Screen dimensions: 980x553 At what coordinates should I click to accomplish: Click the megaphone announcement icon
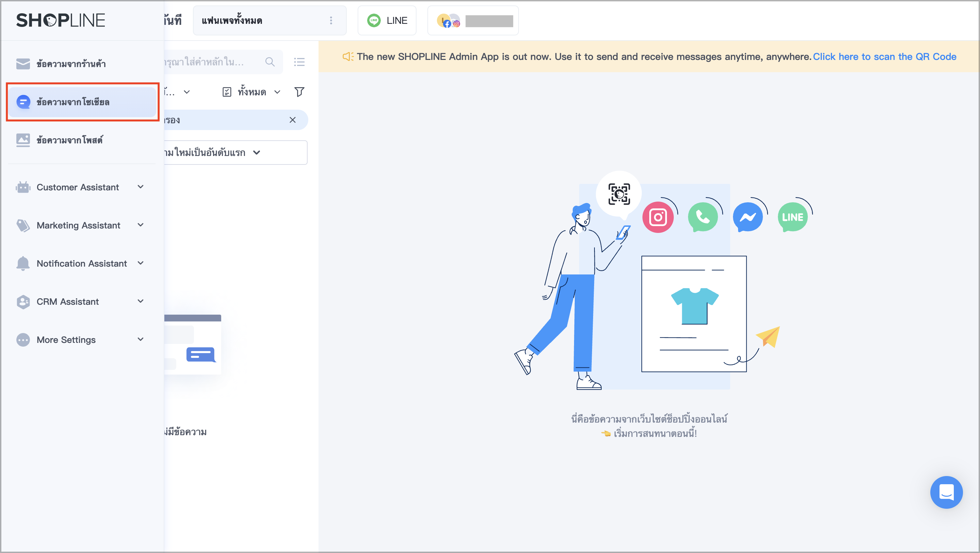point(348,57)
